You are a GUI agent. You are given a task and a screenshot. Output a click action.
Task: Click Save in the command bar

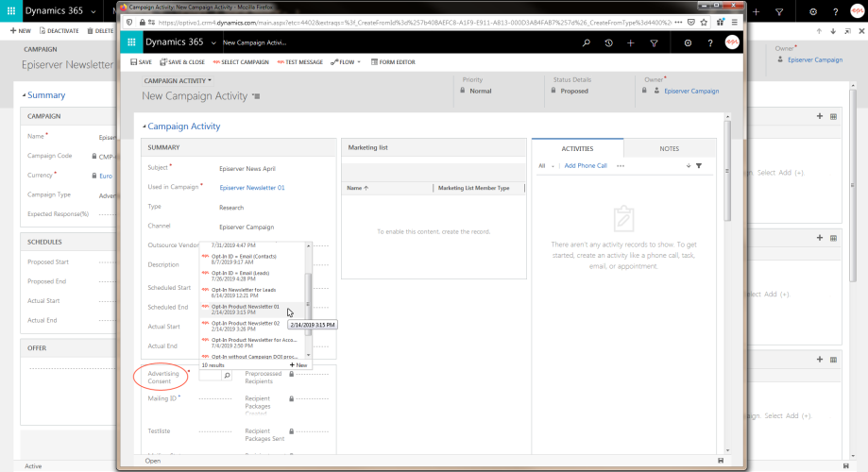pyautogui.click(x=141, y=62)
